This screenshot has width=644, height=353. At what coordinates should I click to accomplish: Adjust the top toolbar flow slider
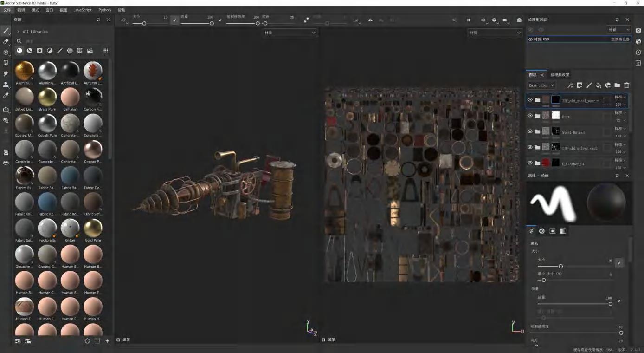point(197,23)
